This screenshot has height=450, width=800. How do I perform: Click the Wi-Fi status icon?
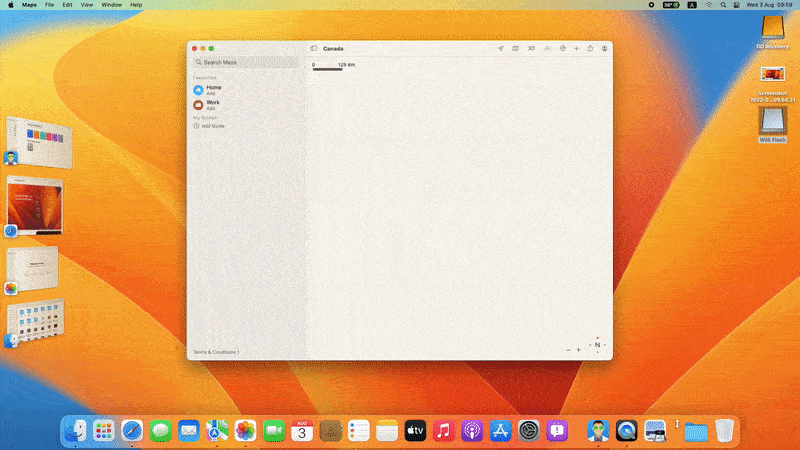click(709, 5)
